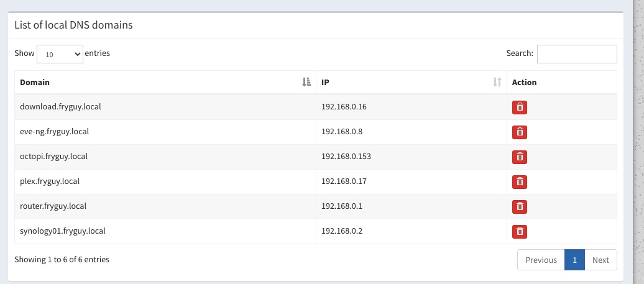Select page 1 in pagination
Screen dimensions: 644x284
pyautogui.click(x=574, y=260)
